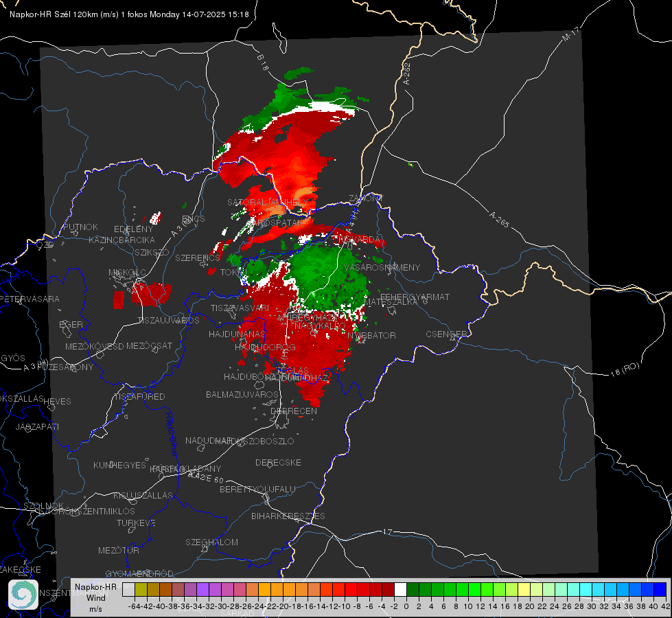Click the FEHERGYARMAT town label

pyautogui.click(x=415, y=297)
